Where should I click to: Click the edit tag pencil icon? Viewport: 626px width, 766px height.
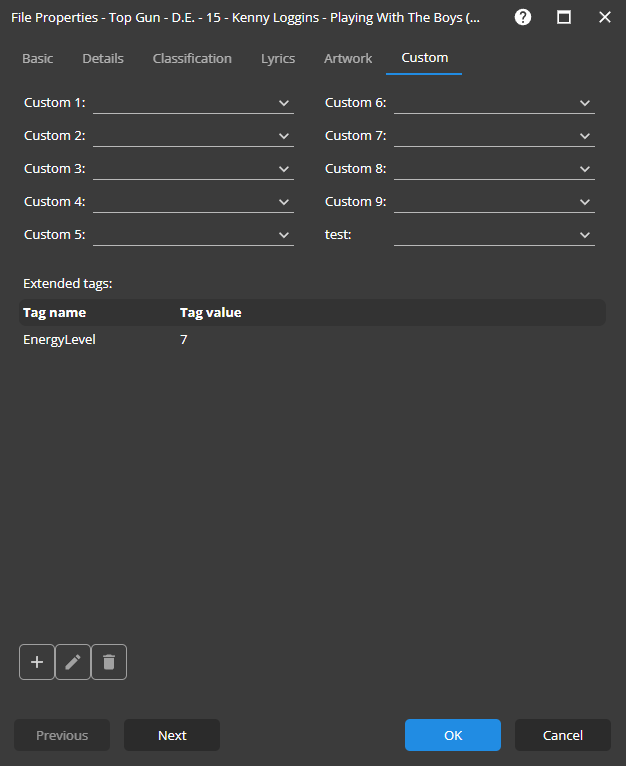coord(73,662)
